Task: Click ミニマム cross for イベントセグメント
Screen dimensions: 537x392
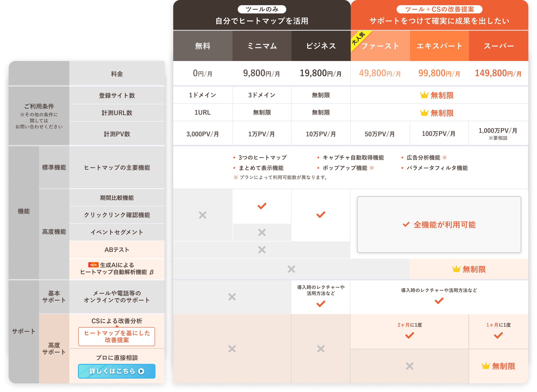Action: coord(262,232)
